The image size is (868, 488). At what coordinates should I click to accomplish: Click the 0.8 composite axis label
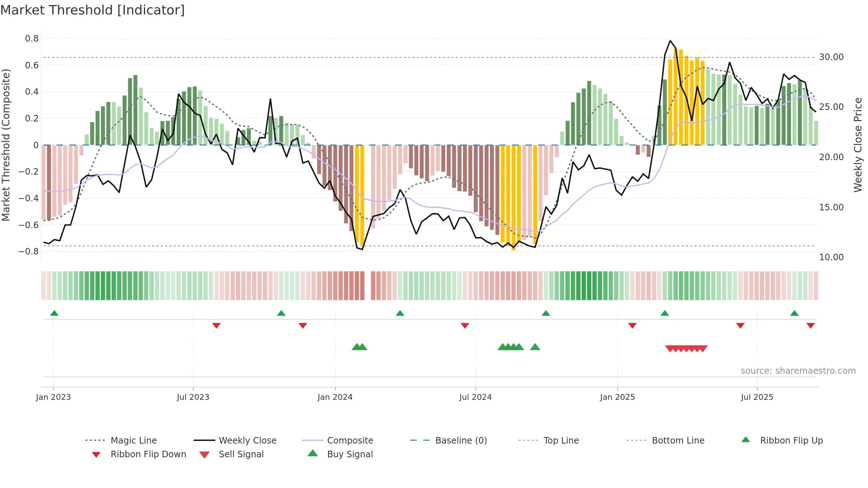tap(32, 39)
